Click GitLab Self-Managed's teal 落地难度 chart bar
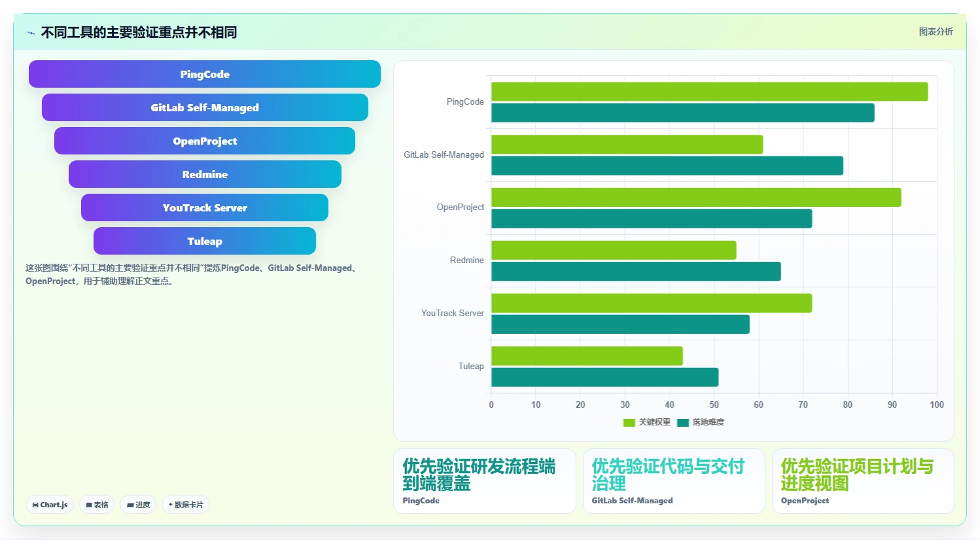The width and height of the screenshot is (980, 540). (x=667, y=166)
